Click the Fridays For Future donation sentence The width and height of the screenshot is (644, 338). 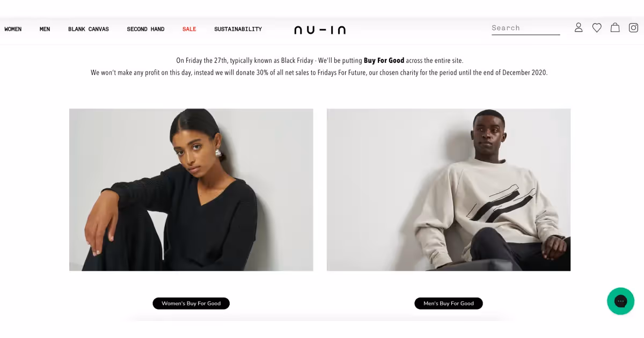click(x=319, y=72)
